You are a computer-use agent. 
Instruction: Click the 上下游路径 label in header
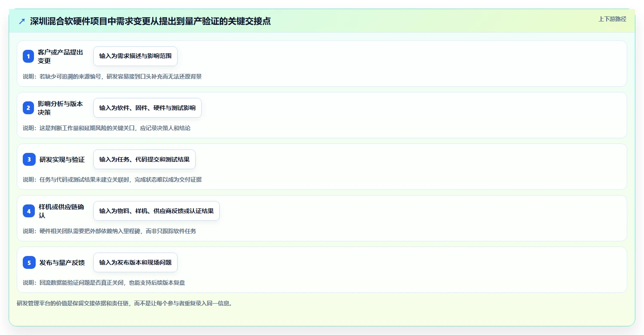pyautogui.click(x=612, y=19)
